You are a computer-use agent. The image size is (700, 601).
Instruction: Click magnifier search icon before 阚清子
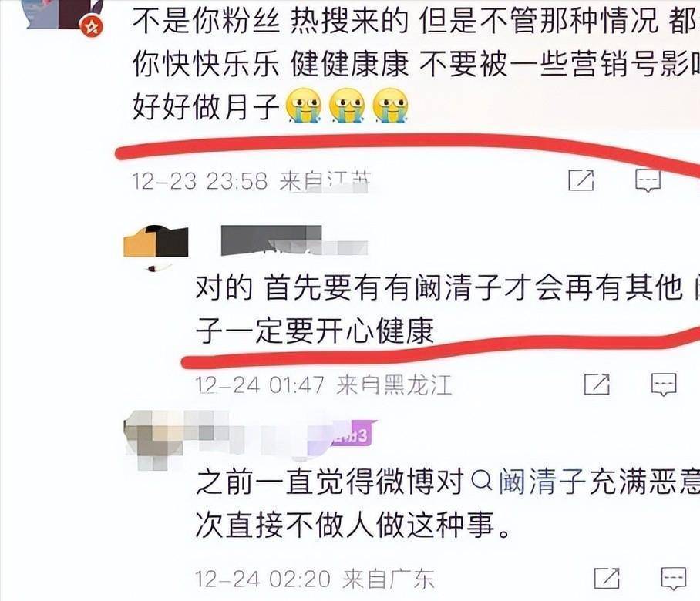[482, 482]
